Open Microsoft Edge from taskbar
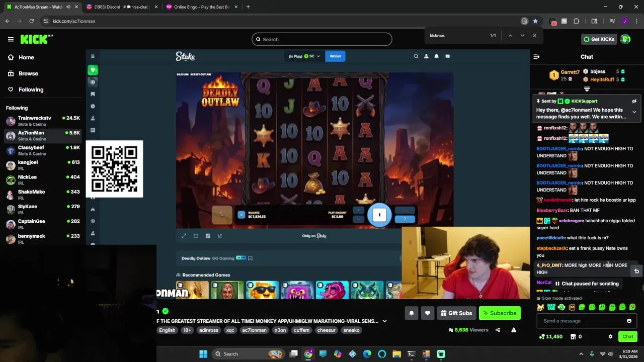Viewport: 644px width, 362px height. 367,354
